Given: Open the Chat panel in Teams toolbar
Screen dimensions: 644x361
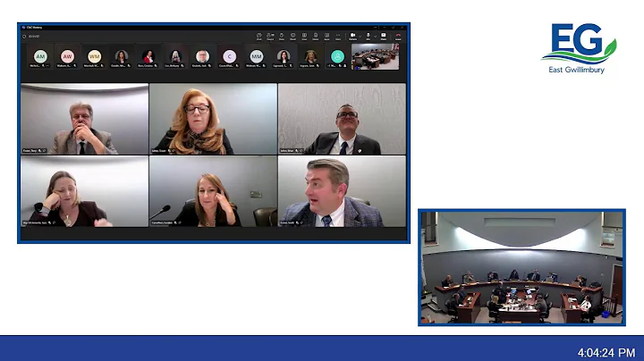Looking at the screenshot, I should click(x=259, y=37).
